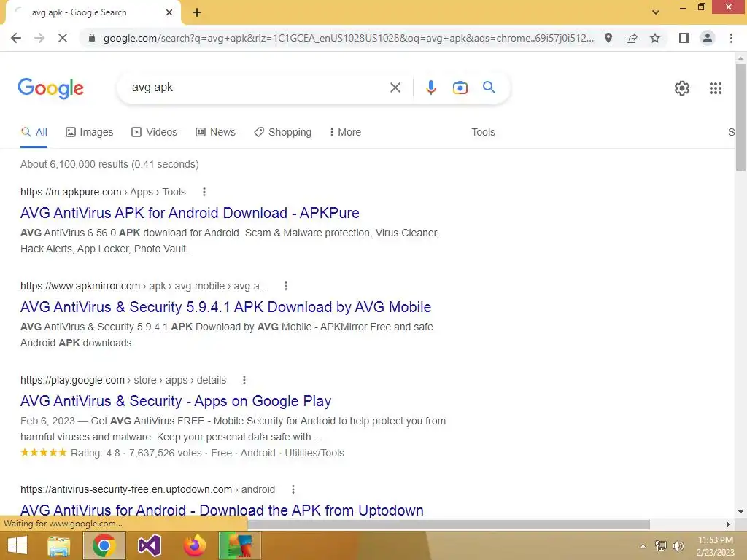747x560 pixels.
Task: Click the volume speaker tray icon
Action: click(x=678, y=546)
